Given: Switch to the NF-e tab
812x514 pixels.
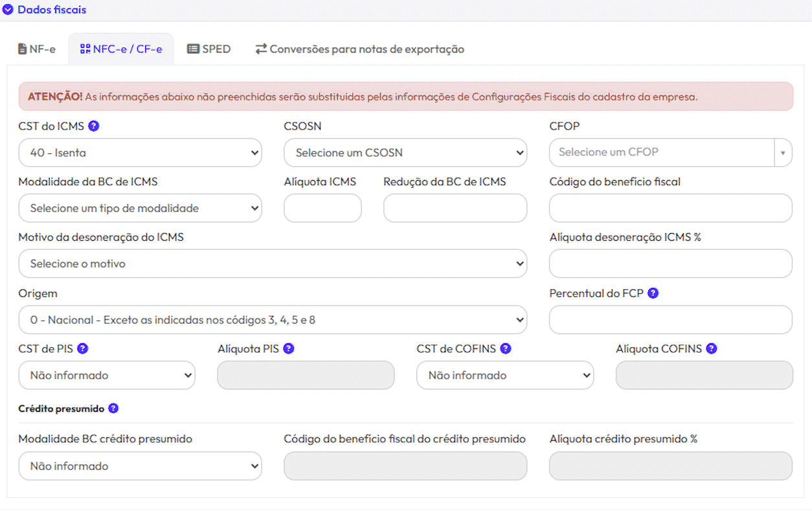Looking at the screenshot, I should 37,49.
